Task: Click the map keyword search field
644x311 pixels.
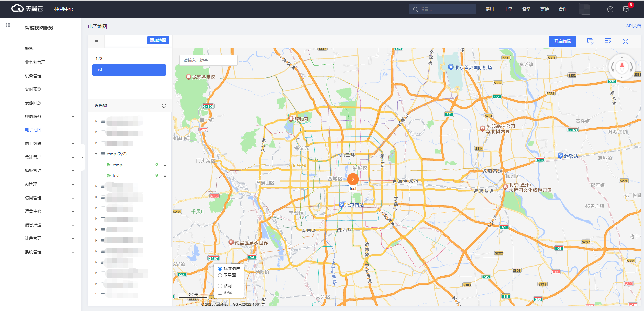Action: [x=208, y=60]
